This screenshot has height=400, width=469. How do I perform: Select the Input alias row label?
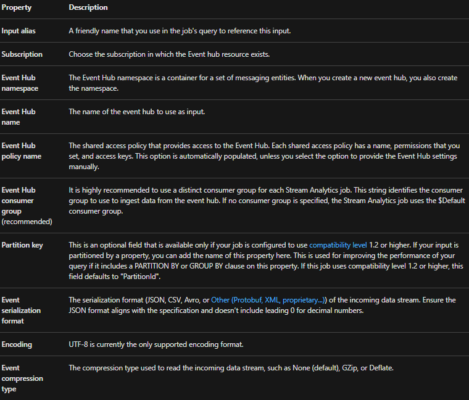(x=18, y=31)
